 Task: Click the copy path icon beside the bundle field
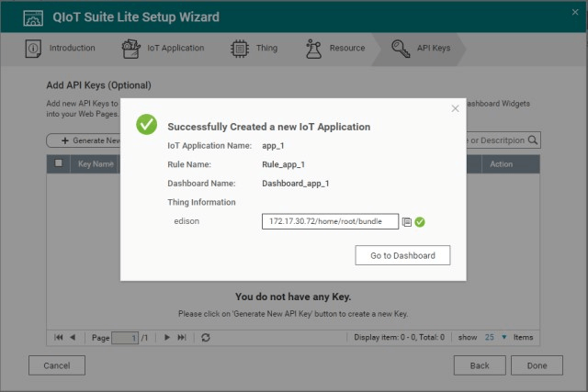coord(406,222)
